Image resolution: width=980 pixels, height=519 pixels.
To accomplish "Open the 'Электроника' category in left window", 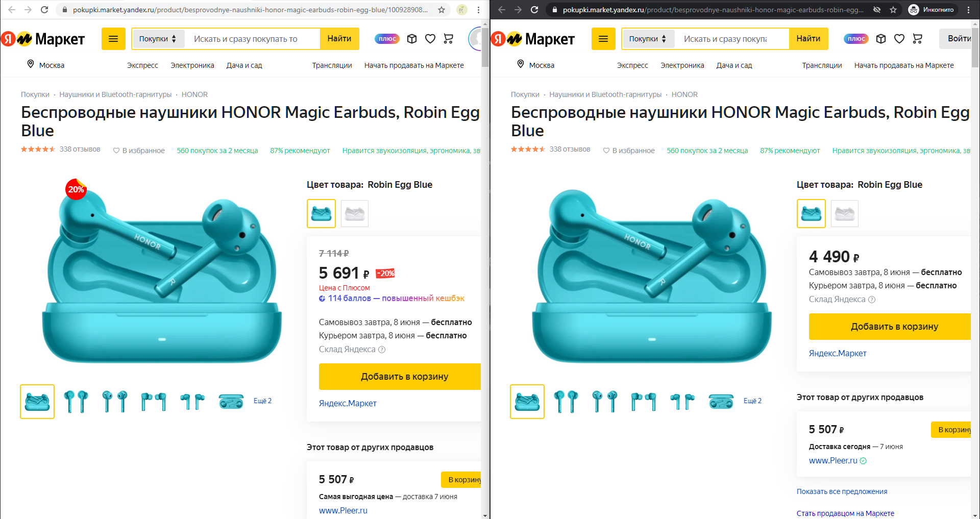I will 192,65.
